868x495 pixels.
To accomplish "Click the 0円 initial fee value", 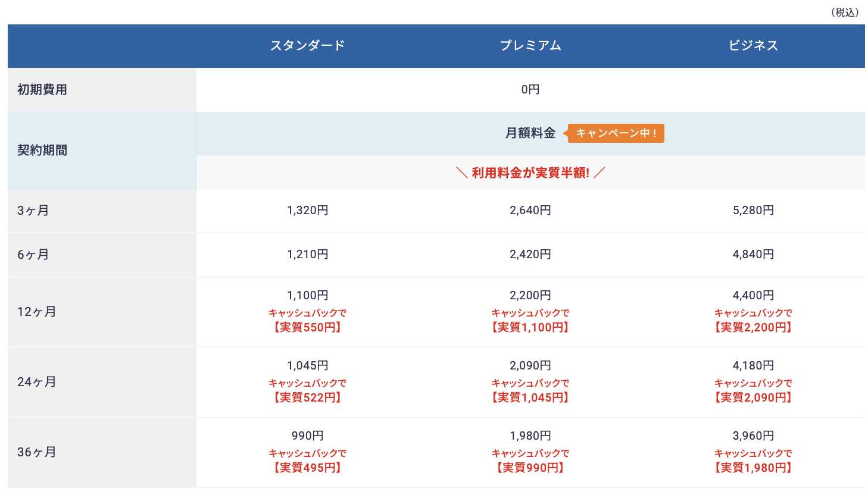I will pos(530,90).
